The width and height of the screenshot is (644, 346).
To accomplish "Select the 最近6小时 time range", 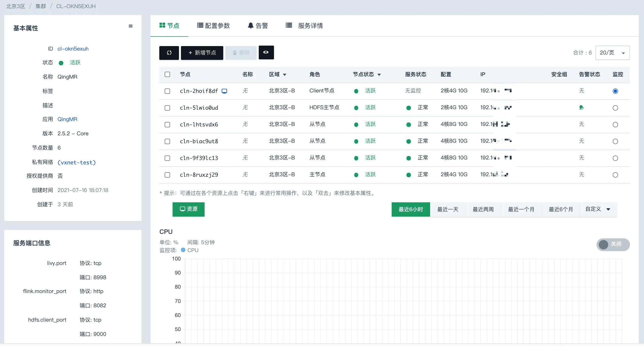I will pos(410,209).
